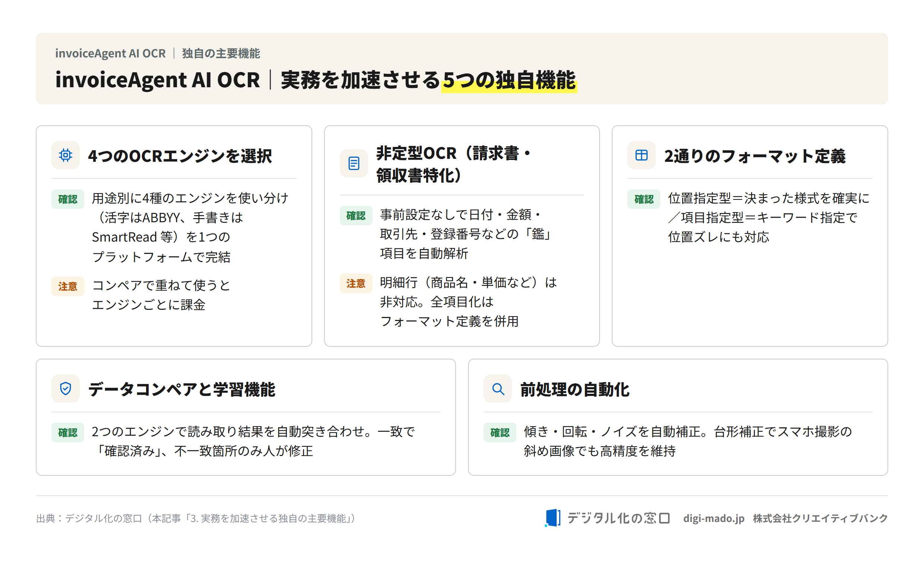Click the 独自の主要機能 subtitle label
The image size is (924, 563).
tap(221, 53)
